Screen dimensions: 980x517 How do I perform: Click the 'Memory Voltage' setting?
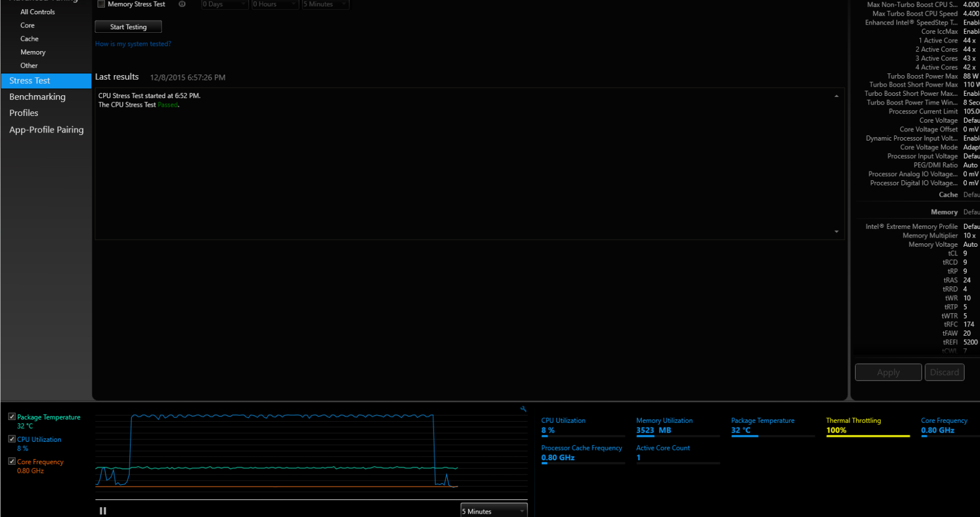(943, 245)
